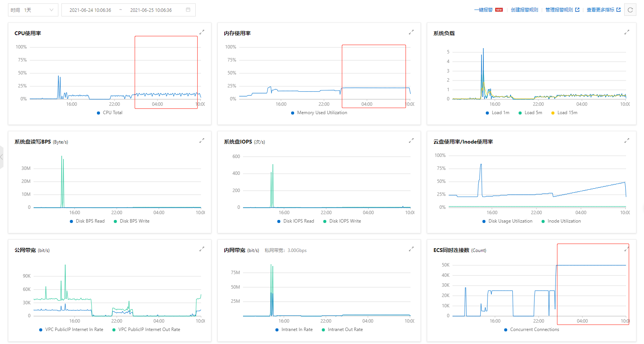Viewport: 644px width, 344px height.
Task: Toggle the Disk Usage Utilization legend series
Action: [507, 221]
